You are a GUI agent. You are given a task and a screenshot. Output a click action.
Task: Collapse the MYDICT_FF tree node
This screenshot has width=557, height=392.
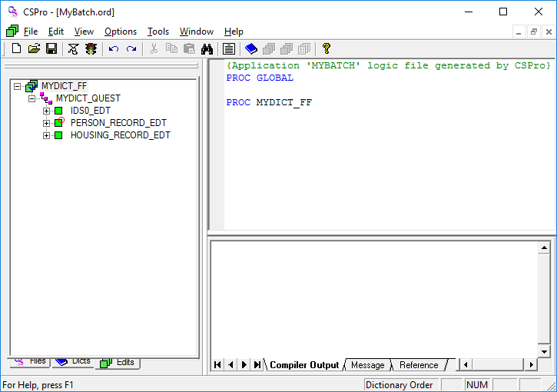coord(18,86)
